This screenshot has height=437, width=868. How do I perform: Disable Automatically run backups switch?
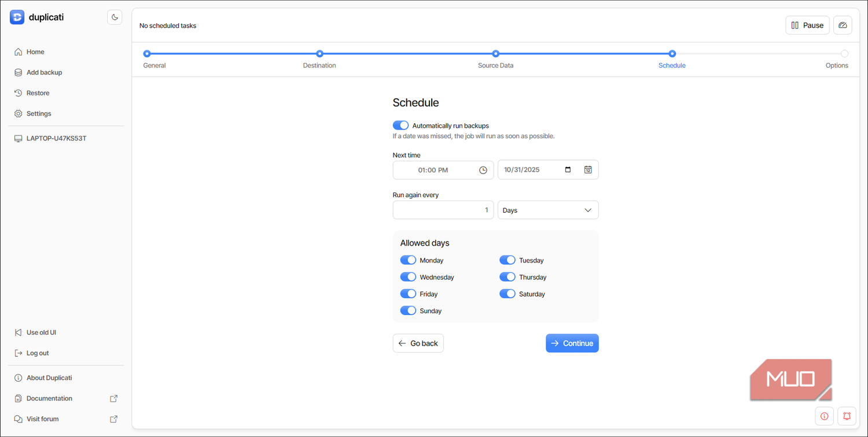(400, 125)
